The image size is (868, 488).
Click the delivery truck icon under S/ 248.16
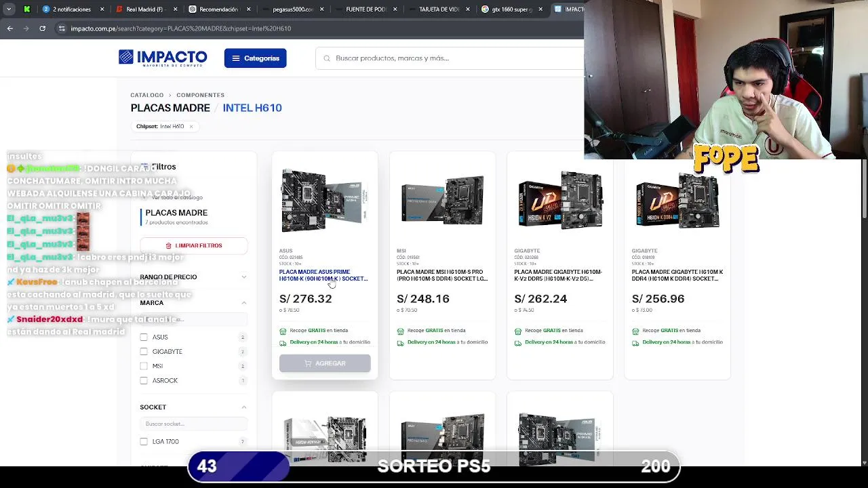(400, 343)
